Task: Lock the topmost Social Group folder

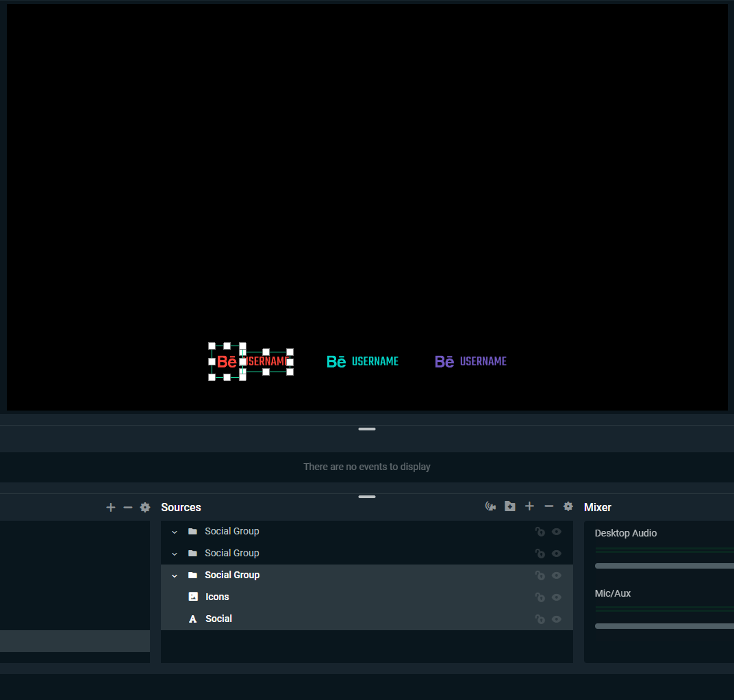Action: click(540, 532)
